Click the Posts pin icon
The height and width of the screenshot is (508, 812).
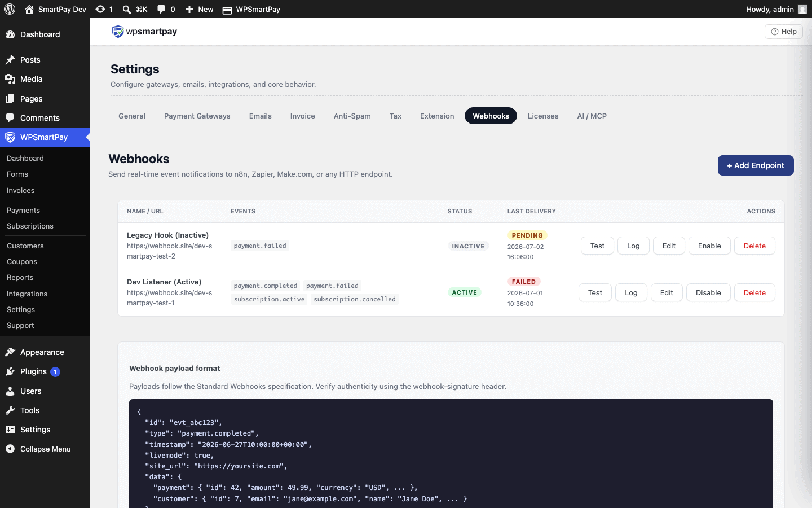point(10,60)
